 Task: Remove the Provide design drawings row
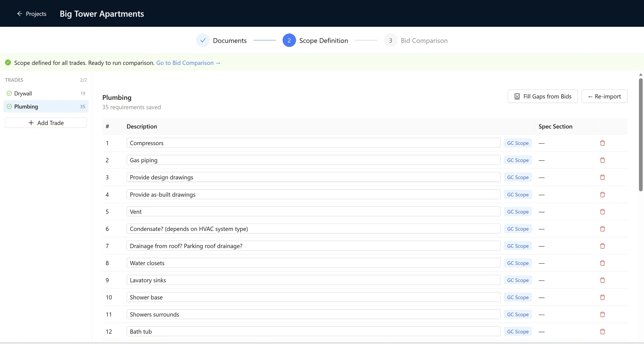602,177
